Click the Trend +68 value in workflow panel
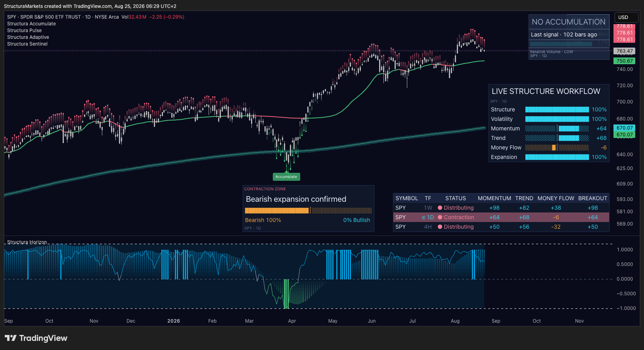Viewport: 644px width, 350px height. (602, 138)
